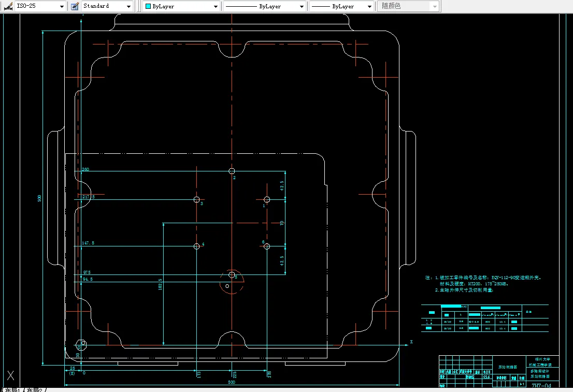Screen dimensions: 573x392
Task: Select the 多轴箱设计 title block text
Action: click(x=540, y=371)
